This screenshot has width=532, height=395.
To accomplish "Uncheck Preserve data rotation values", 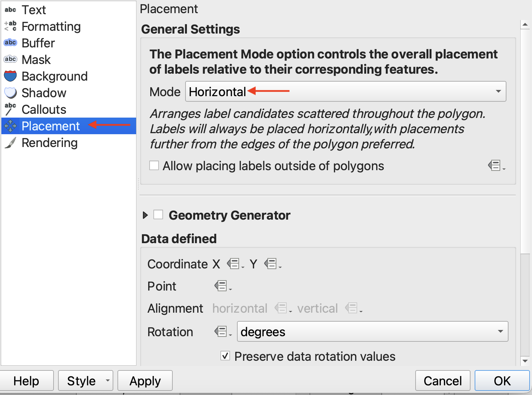I will 225,356.
